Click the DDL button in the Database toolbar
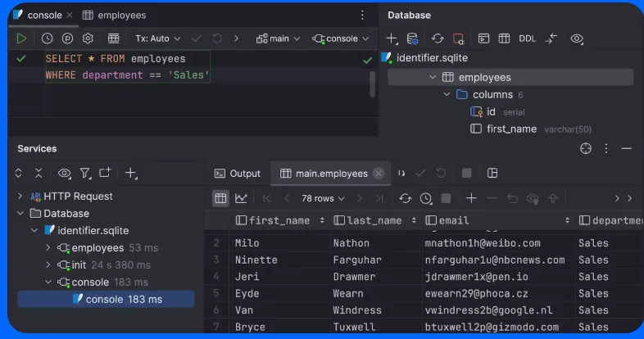 tap(527, 38)
